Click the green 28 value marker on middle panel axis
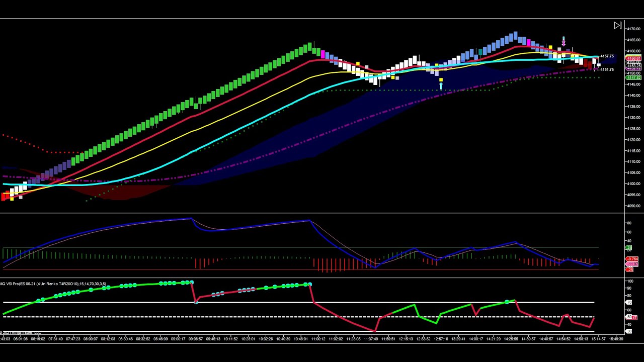Image resolution: width=644 pixels, height=362 pixels. (x=629, y=247)
